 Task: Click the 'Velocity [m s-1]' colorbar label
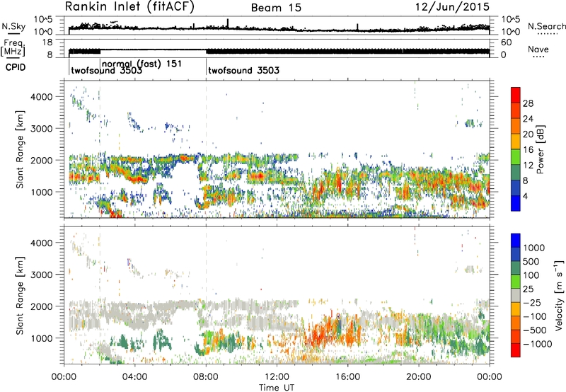click(559, 295)
